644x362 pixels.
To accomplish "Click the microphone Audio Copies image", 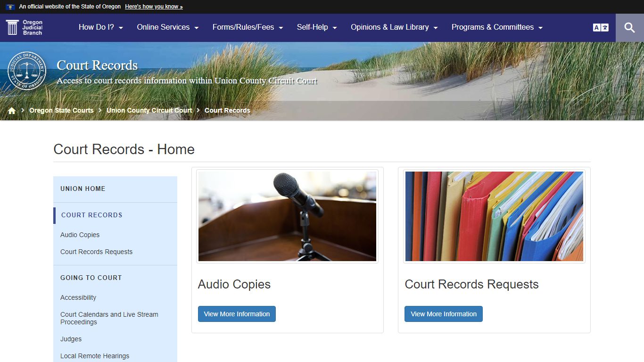I will [287, 216].
